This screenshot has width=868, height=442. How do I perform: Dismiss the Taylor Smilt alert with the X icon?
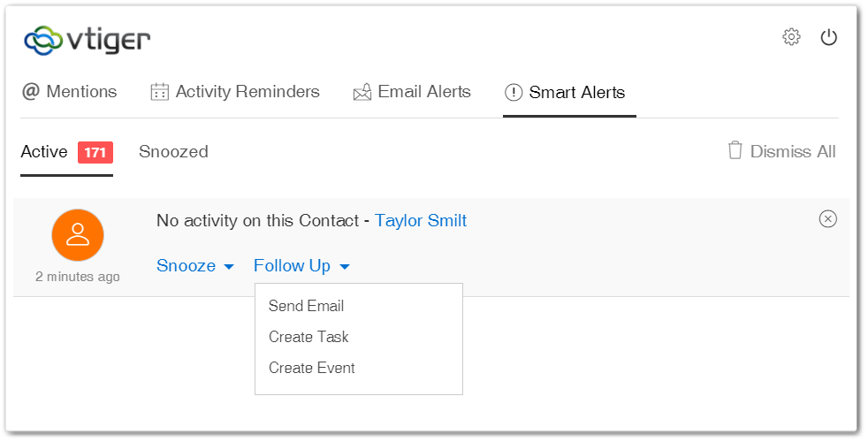[827, 218]
